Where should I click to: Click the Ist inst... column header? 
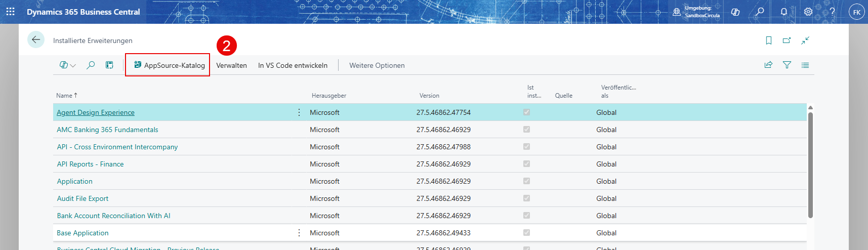point(534,92)
